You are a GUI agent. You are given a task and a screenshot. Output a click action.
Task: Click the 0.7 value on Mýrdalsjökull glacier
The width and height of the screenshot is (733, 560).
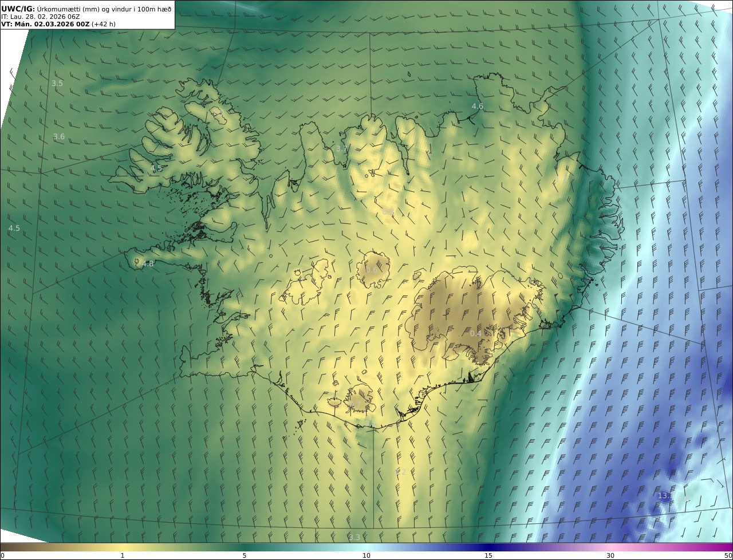point(354,405)
